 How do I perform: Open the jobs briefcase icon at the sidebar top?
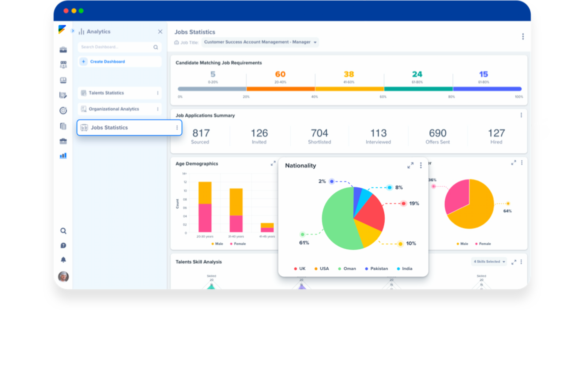click(63, 50)
